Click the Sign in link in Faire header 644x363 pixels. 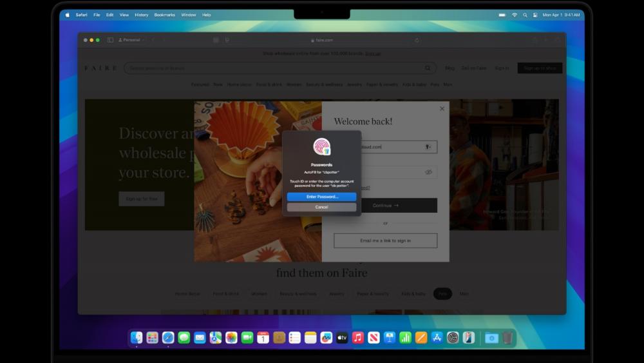(502, 68)
